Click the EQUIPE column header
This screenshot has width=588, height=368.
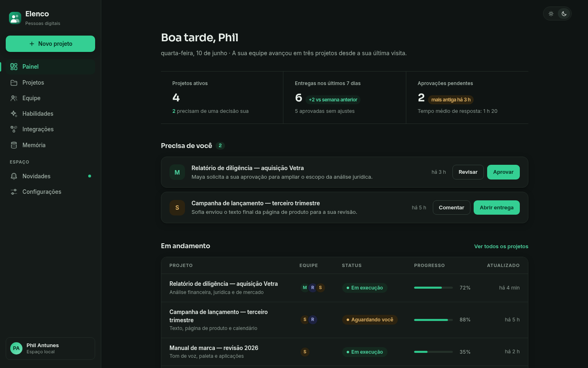pyautogui.click(x=309, y=265)
